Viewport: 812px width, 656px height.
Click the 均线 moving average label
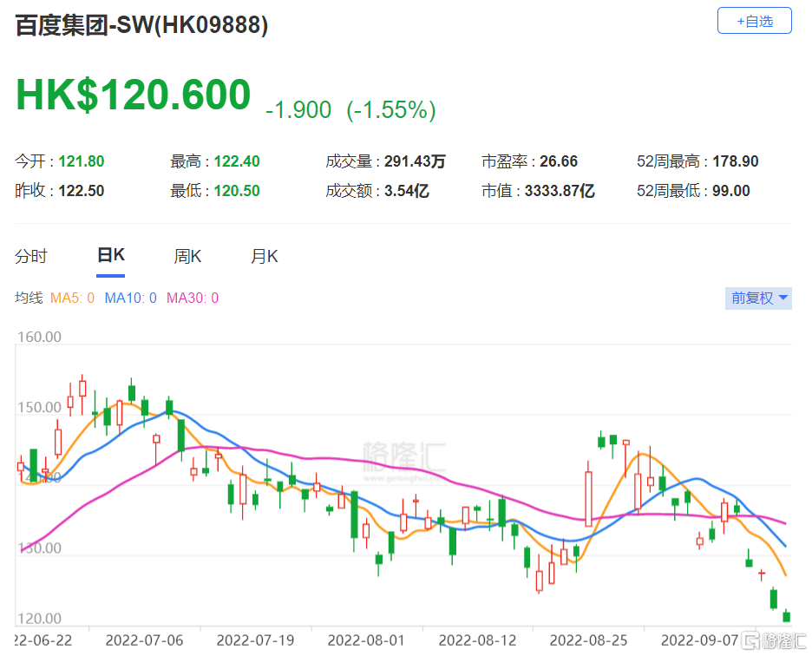point(29,298)
